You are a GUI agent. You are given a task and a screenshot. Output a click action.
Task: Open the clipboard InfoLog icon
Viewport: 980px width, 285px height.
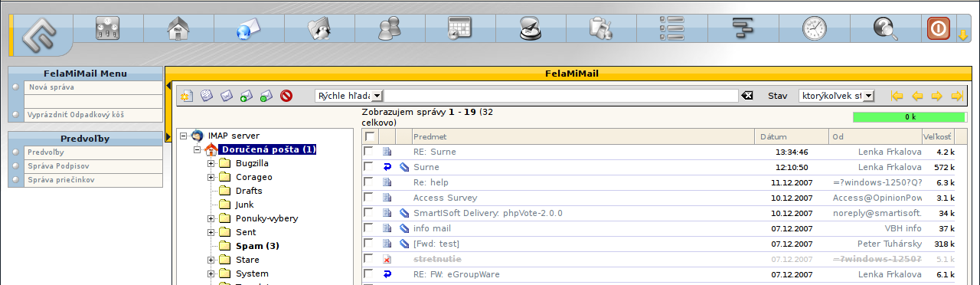coord(600,29)
